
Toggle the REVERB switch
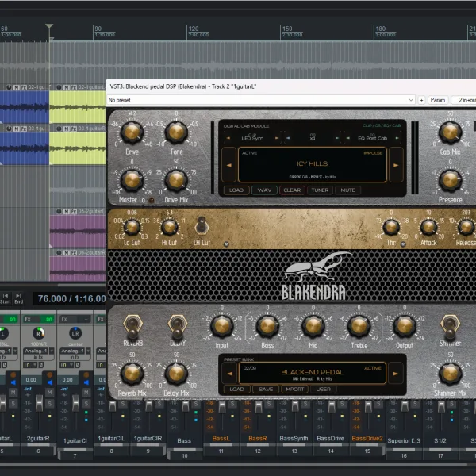(132, 327)
